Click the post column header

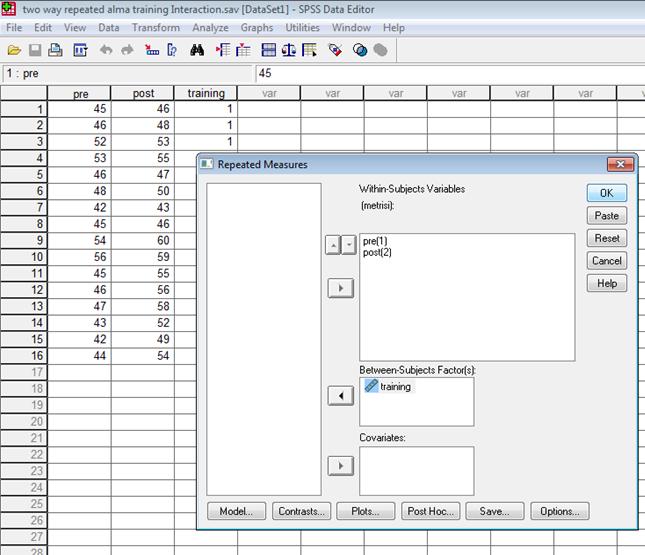143,93
